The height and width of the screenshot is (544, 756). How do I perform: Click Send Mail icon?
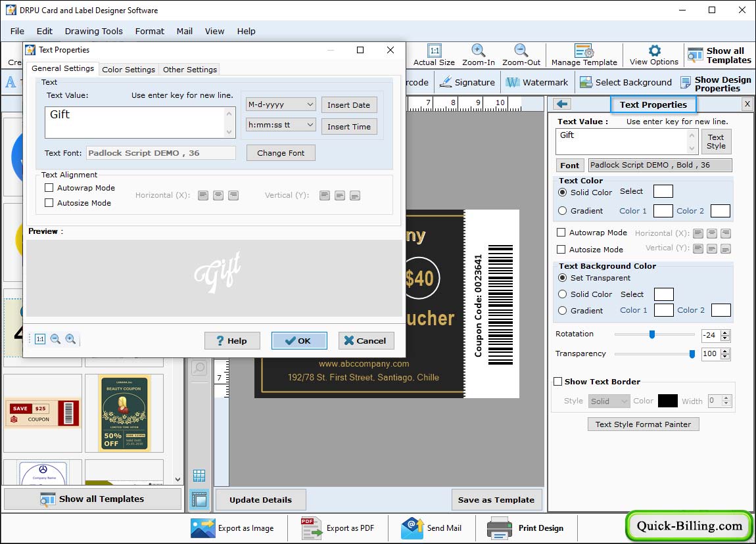click(x=412, y=528)
